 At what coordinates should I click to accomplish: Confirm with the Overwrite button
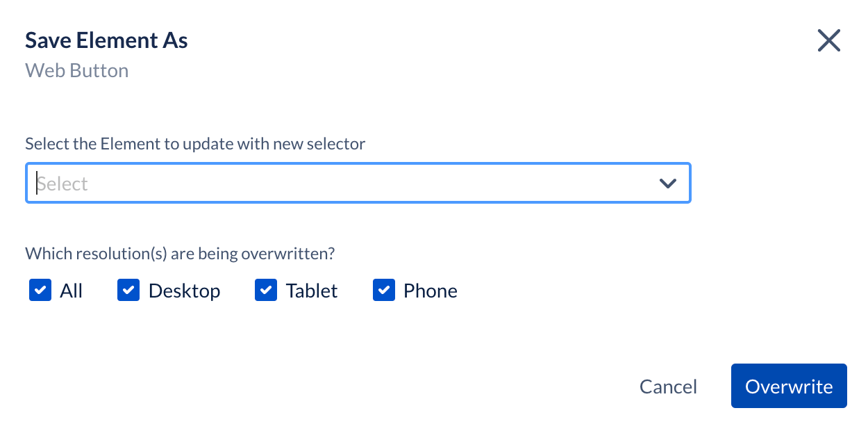coord(788,386)
